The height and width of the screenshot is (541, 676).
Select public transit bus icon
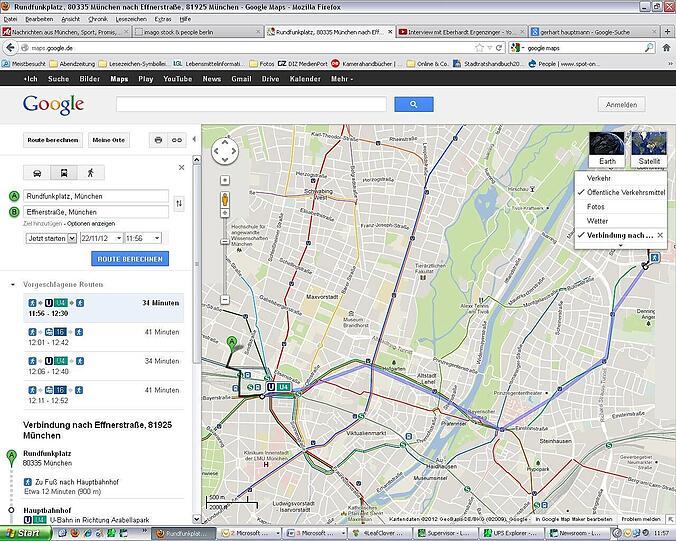click(64, 173)
